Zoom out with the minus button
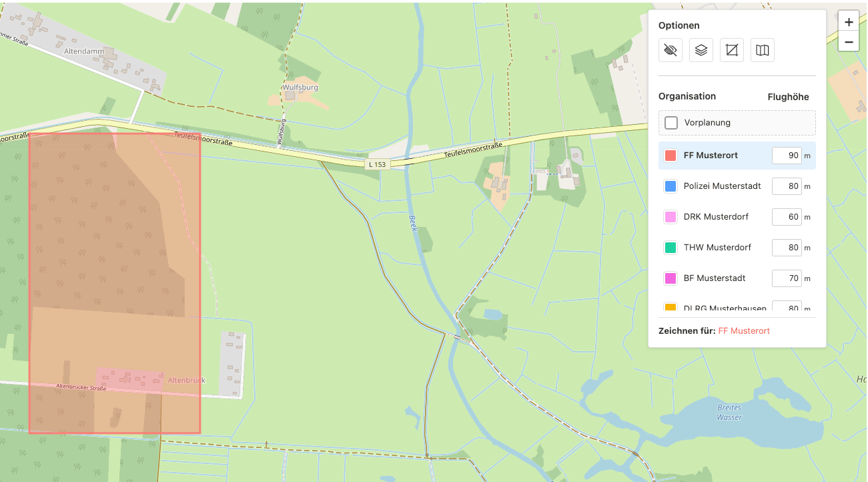Screen dimensions: 868x482 849,41
